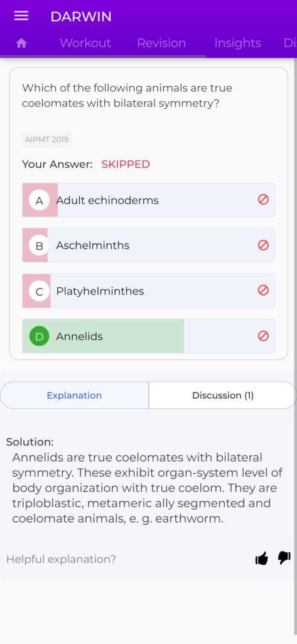Viewport: 297px width, 644px height.
Task: Select option B circle
Action: [40, 246]
